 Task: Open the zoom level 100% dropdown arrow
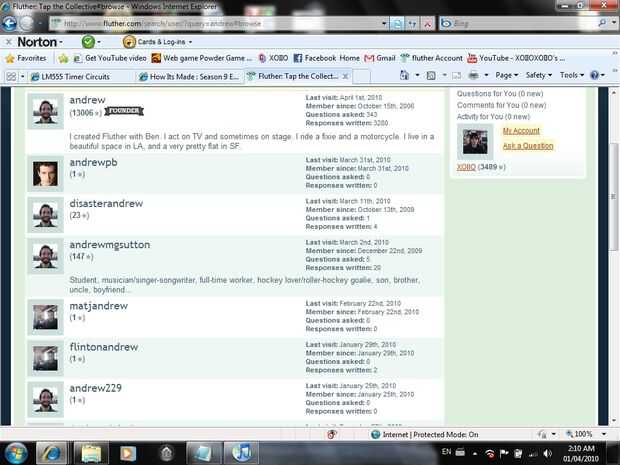(604, 434)
